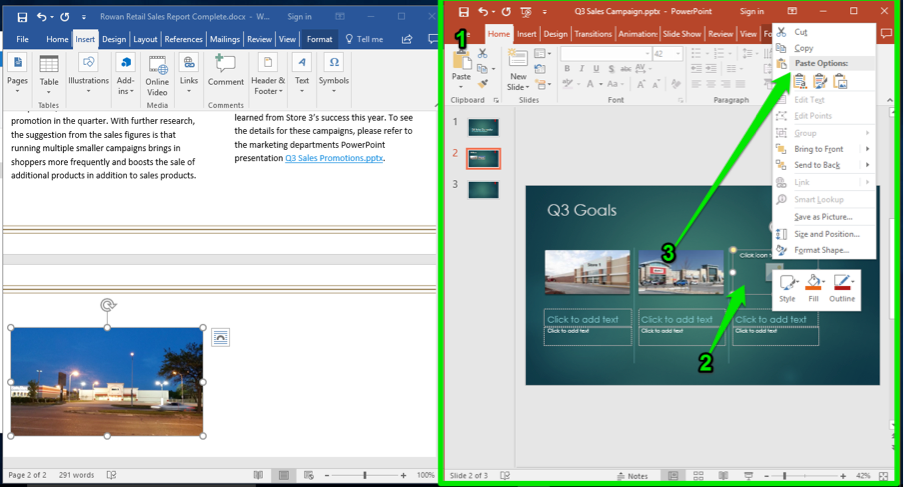Switch Word to Read Mode view
This screenshot has width=904, height=487.
click(258, 475)
